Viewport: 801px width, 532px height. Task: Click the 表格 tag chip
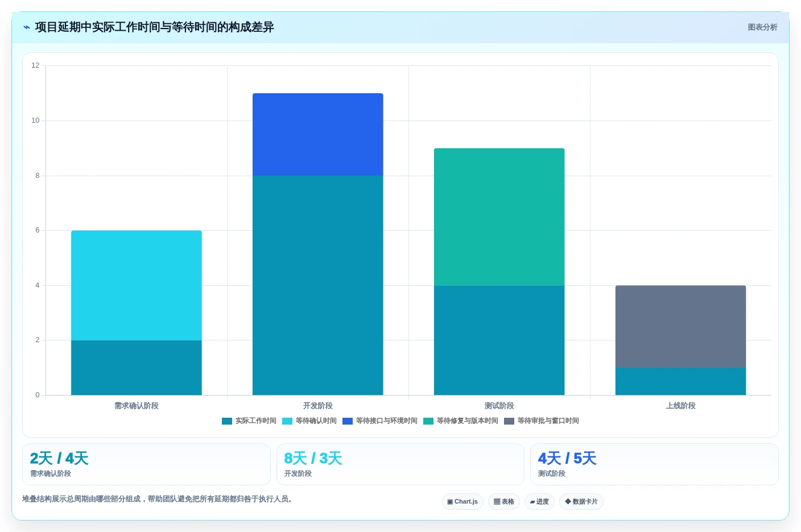[504, 502]
